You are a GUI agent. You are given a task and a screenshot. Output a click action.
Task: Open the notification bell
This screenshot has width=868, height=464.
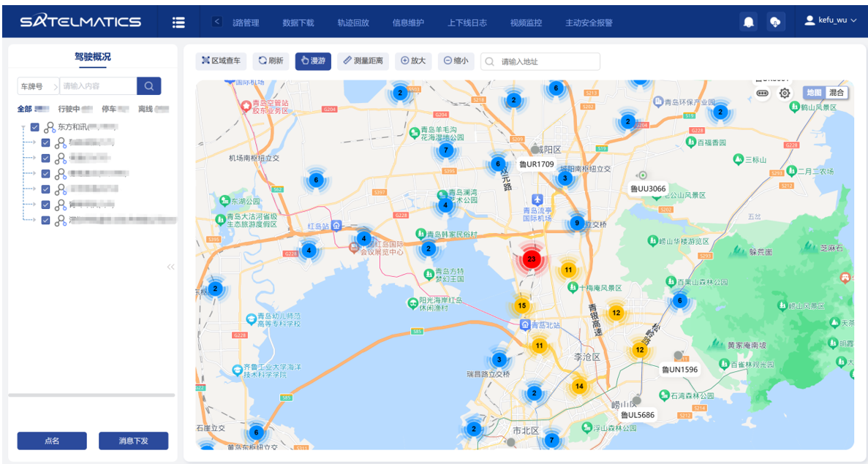click(748, 22)
